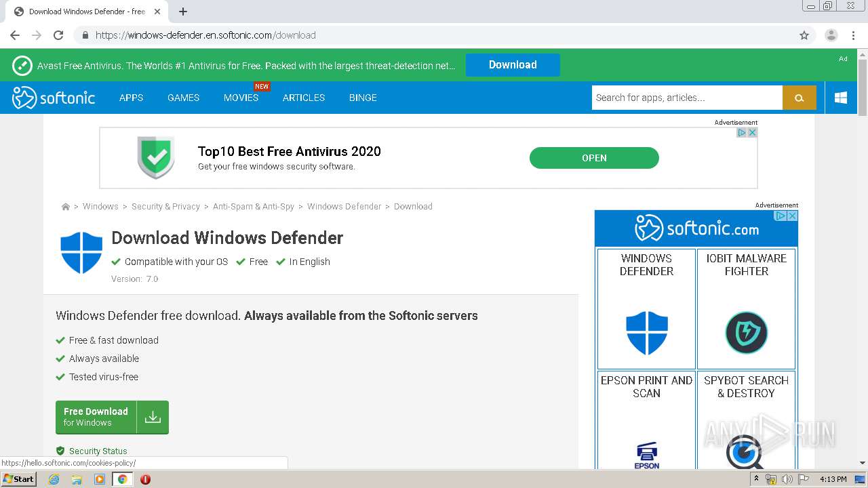This screenshot has width=868, height=488.
Task: Go to the Windows Defender breadcrumb link
Action: [x=344, y=207]
